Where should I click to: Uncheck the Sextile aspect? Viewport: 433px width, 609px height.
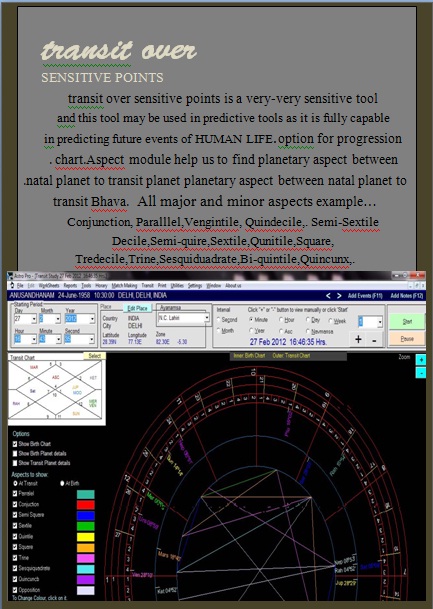pos(15,525)
